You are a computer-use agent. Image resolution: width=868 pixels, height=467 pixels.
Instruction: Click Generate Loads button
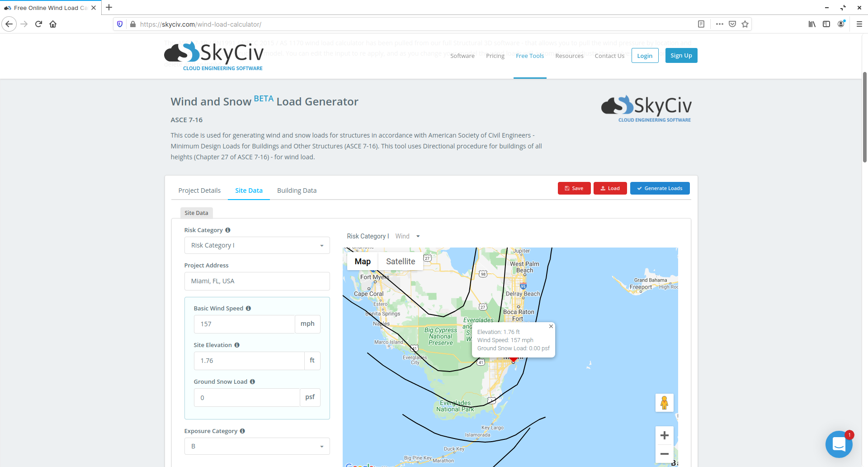tap(660, 188)
